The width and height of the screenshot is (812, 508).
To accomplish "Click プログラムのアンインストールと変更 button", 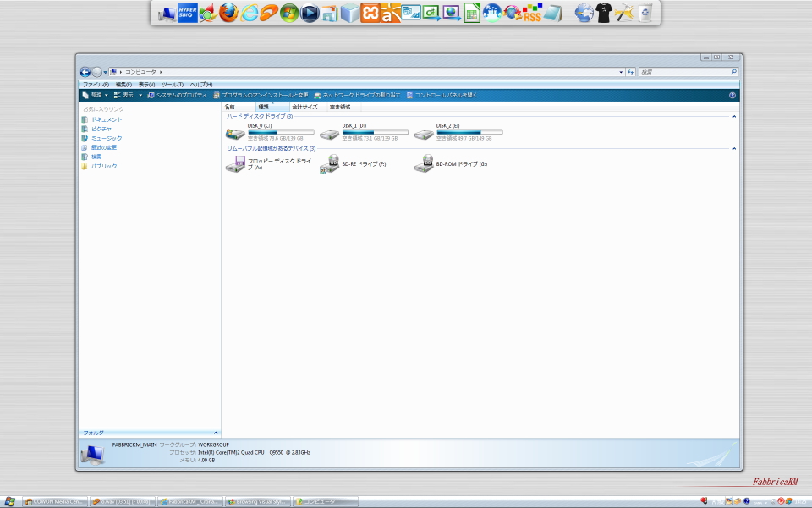I will [x=264, y=96].
